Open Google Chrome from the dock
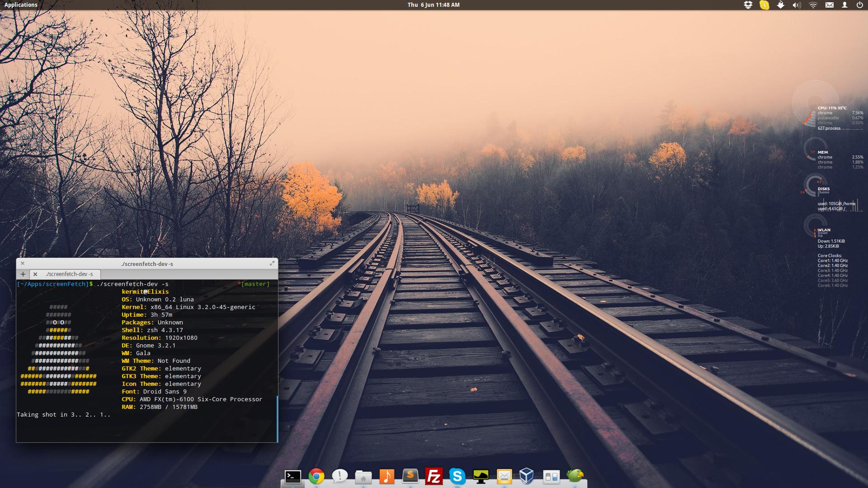Viewport: 868px width, 488px height. point(316,476)
